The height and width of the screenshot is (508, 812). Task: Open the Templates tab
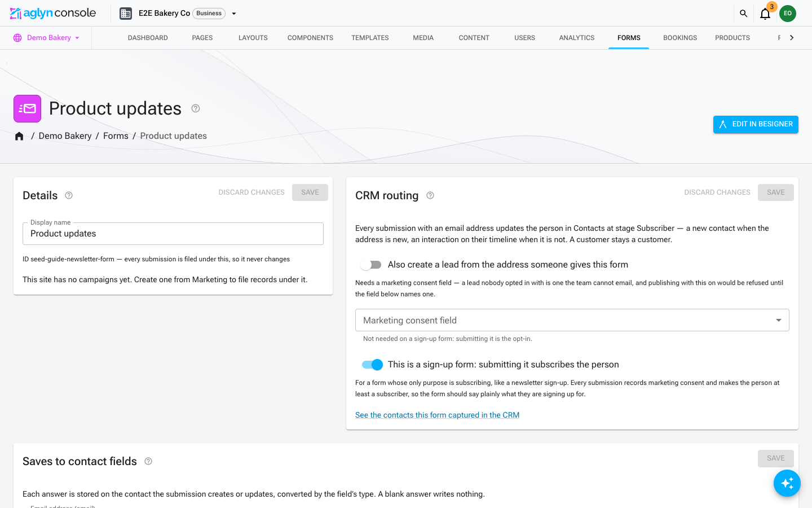[370, 38]
